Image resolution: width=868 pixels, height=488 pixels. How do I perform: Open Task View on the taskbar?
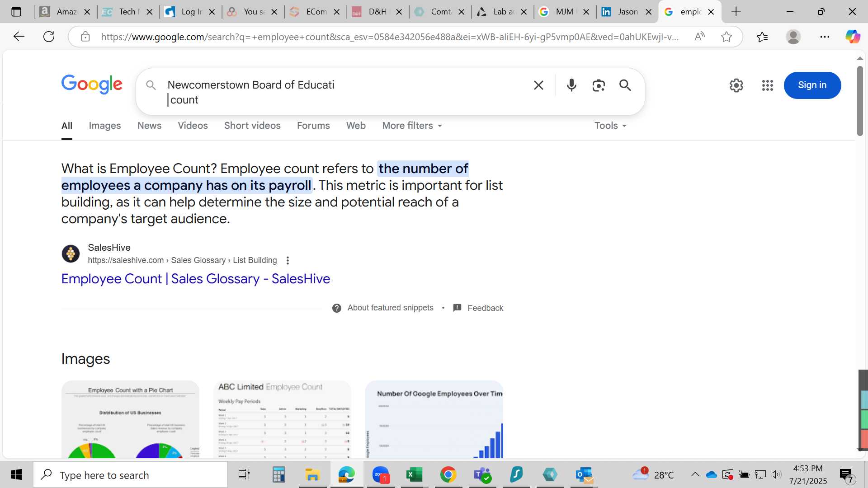coord(244,475)
